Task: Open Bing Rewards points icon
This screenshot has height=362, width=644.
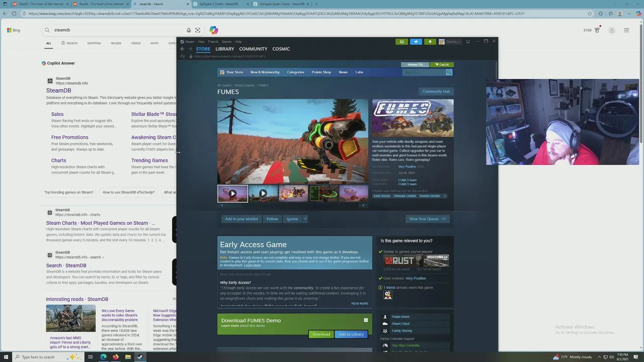Action: 597,30
